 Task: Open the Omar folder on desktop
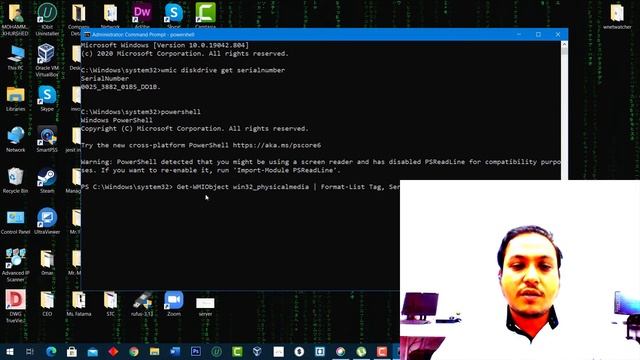pos(47,262)
